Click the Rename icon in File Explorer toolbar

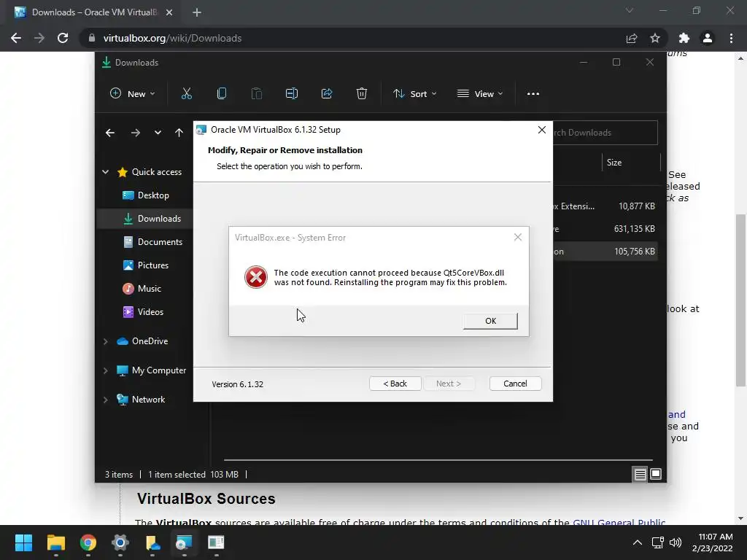pyautogui.click(x=292, y=94)
